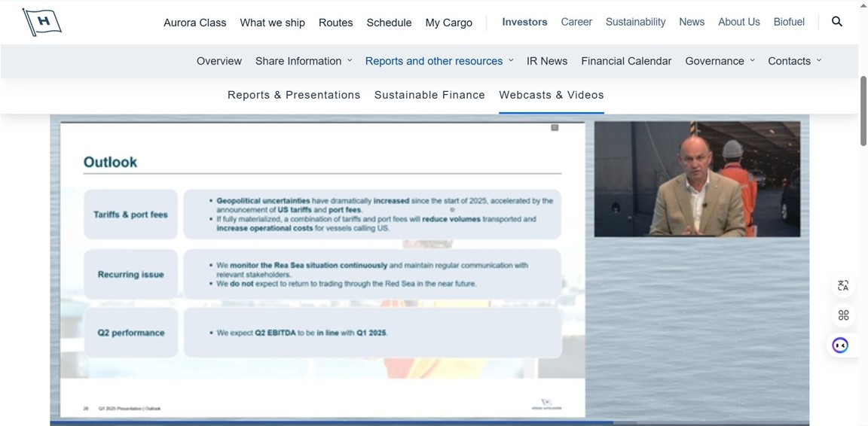Viewport: 868px width, 426px height.
Task: Open Share Information menu item
Action: 298,61
